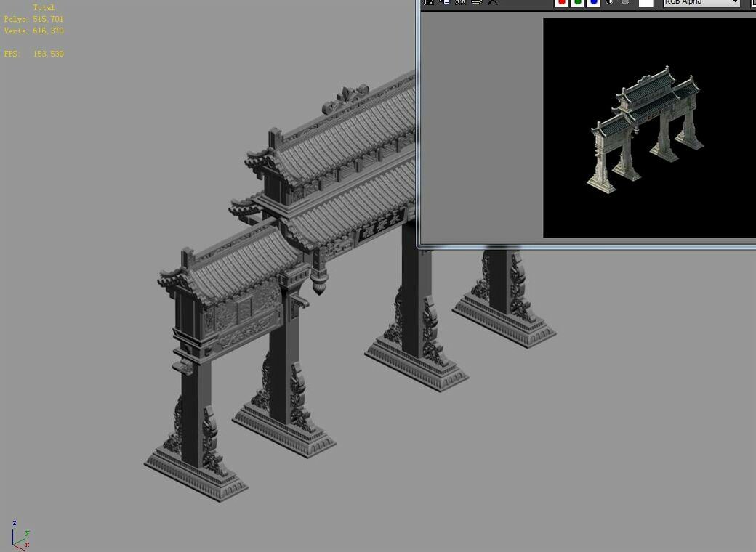The height and width of the screenshot is (552, 756).
Task: Click the white color swatch in render toolbar
Action: coord(646,2)
